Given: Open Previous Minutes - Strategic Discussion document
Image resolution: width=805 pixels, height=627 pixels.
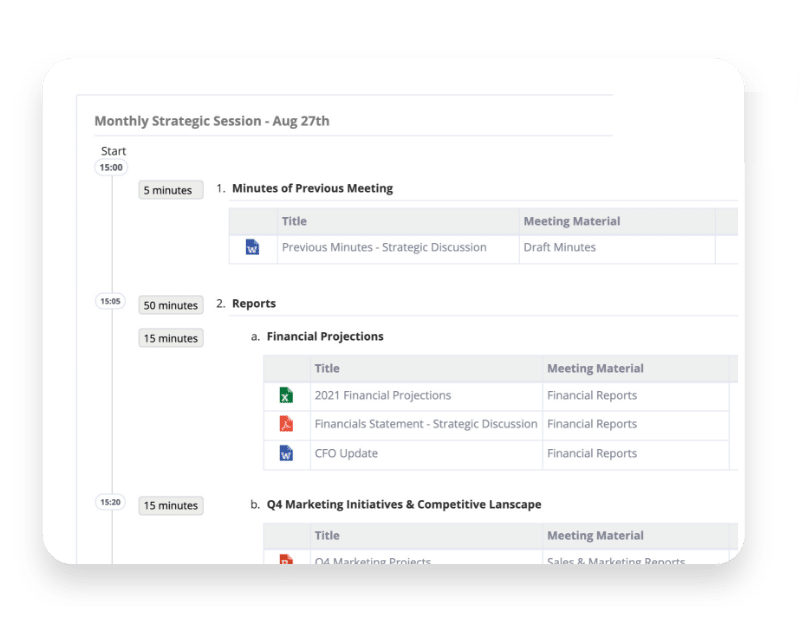Looking at the screenshot, I should 384,247.
